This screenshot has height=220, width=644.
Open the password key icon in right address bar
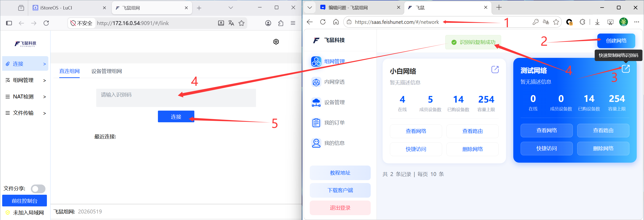pyautogui.click(x=535, y=22)
